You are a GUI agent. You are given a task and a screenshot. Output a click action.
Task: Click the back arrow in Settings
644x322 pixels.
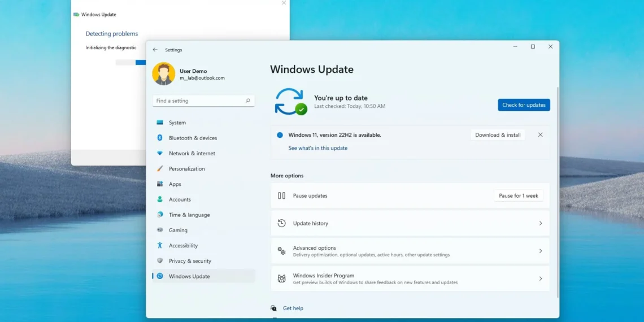155,50
